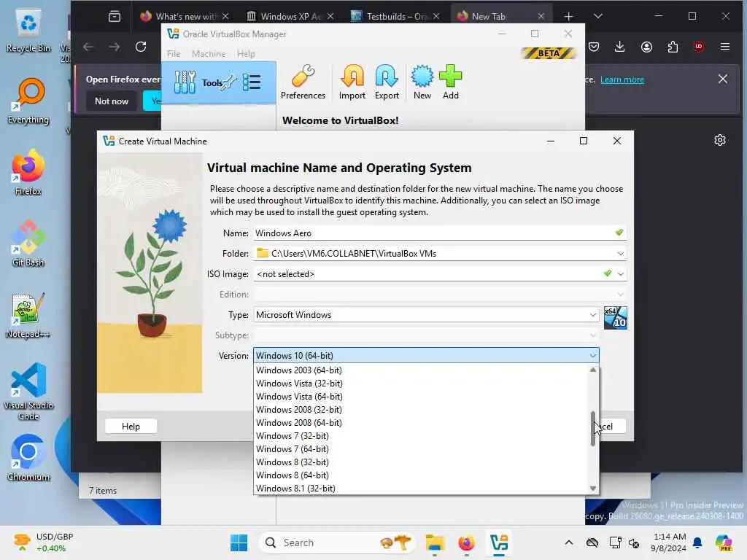The width and height of the screenshot is (747, 560).
Task: Click the version list scroll down arrow
Action: click(592, 488)
